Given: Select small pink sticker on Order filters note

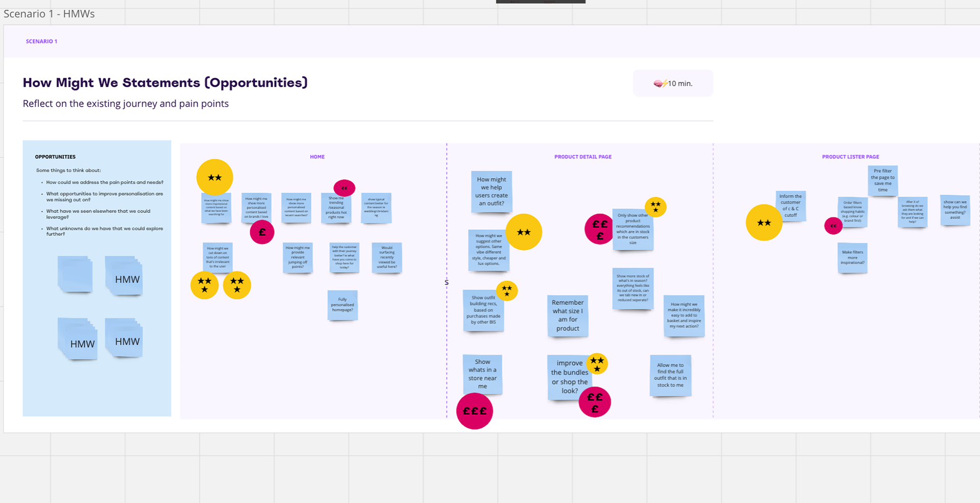Looking at the screenshot, I should [833, 226].
